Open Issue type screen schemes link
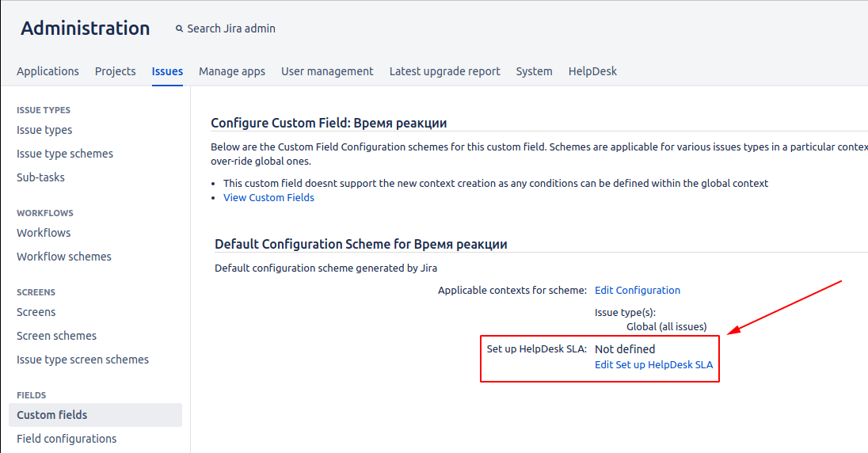868x453 pixels. 82,360
